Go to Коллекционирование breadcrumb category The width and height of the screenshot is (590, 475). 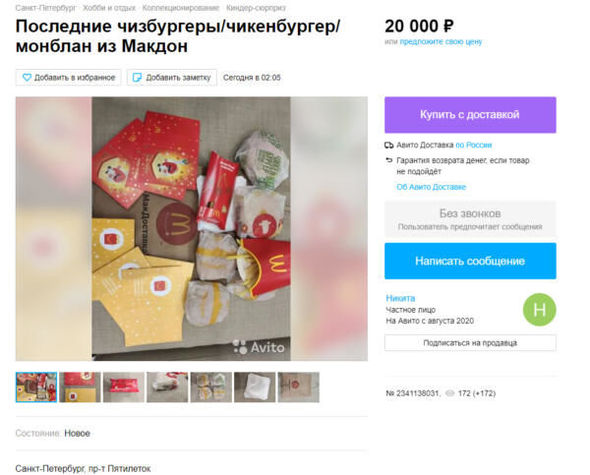pyautogui.click(x=181, y=8)
